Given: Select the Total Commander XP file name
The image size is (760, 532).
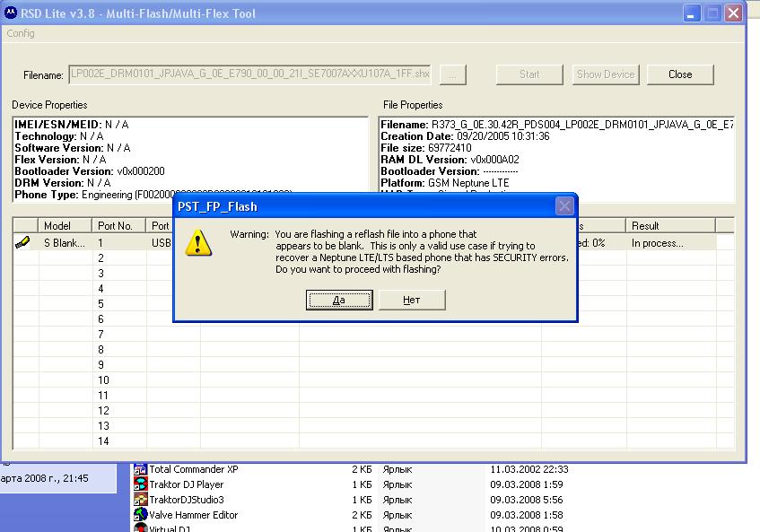Looking at the screenshot, I should click(194, 469).
